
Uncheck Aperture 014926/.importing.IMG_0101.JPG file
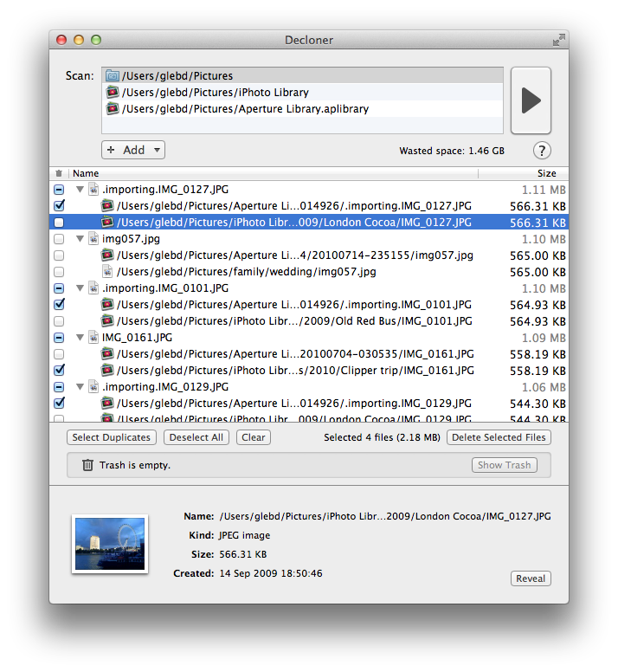click(59, 304)
